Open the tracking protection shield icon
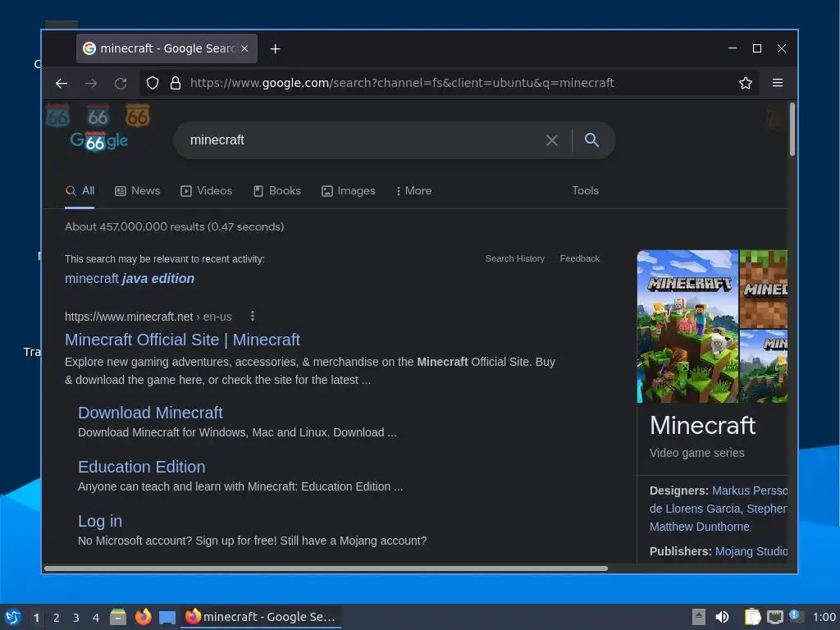Viewport: 840px width, 630px height. 153,83
